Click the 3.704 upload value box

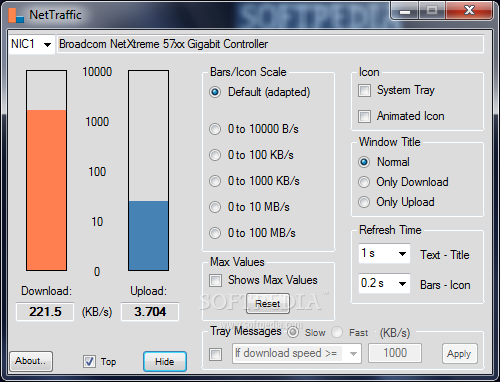(x=150, y=312)
